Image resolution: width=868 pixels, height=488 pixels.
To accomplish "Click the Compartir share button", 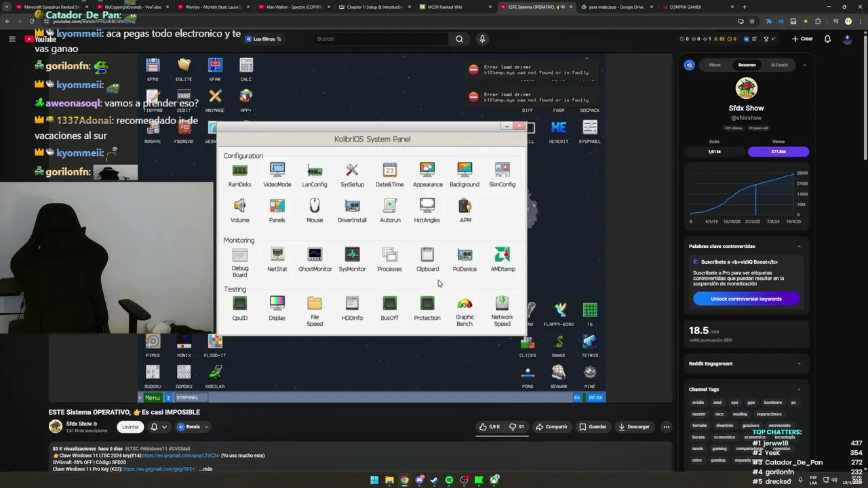I will 551,427.
